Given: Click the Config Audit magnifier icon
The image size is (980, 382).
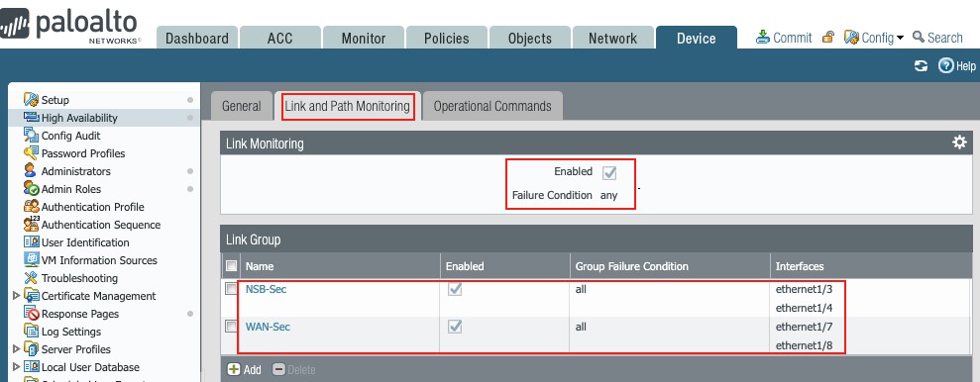Looking at the screenshot, I should [x=31, y=135].
